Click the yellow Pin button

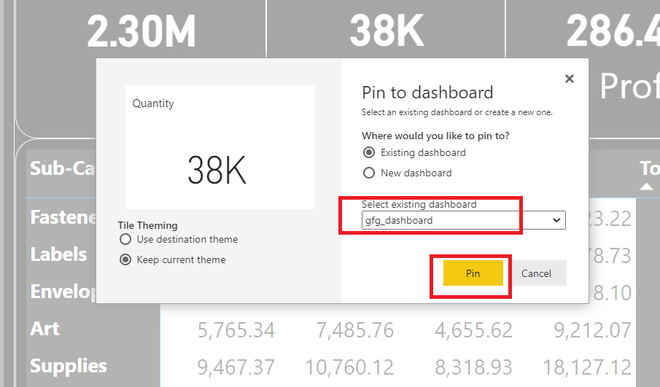tap(473, 273)
